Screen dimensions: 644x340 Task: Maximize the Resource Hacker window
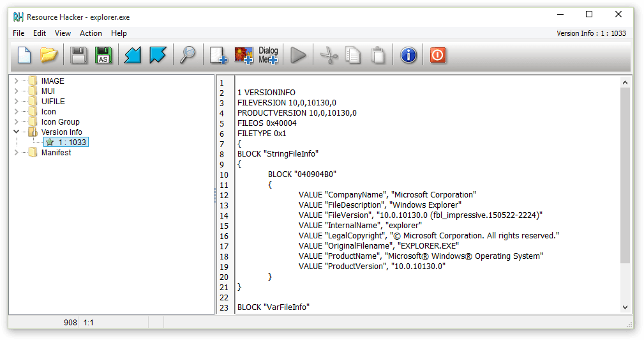589,15
